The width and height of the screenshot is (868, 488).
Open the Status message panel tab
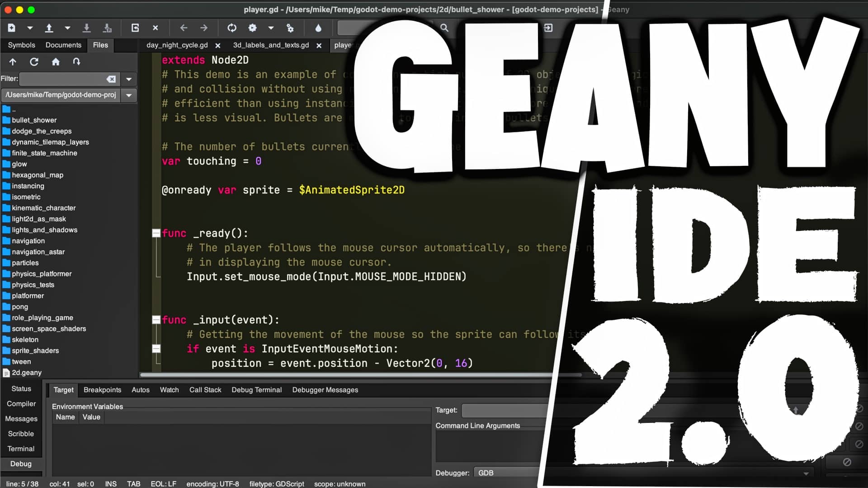click(x=21, y=389)
